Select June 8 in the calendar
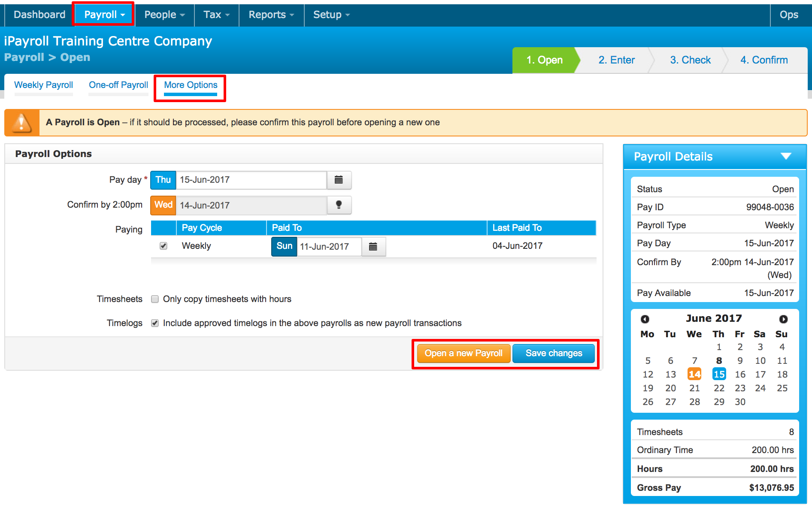The height and width of the screenshot is (508, 812). point(719,360)
